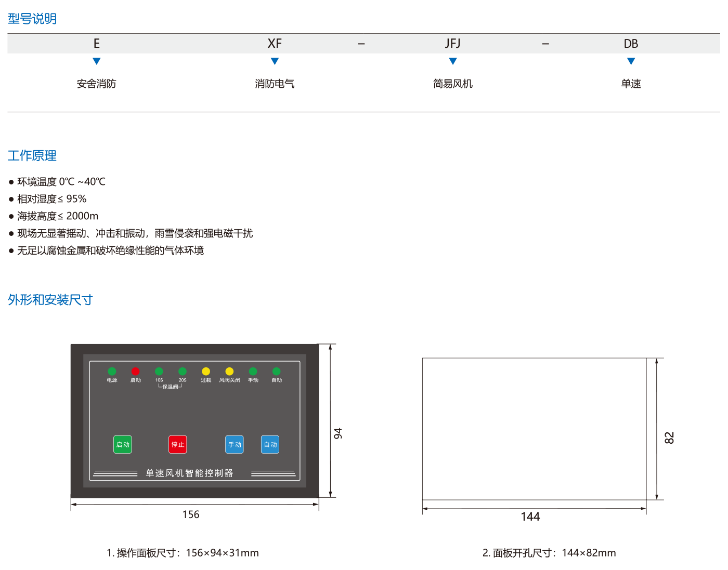Click the green 20S indicator light
Viewport: 728px width, 570px height.
183,372
